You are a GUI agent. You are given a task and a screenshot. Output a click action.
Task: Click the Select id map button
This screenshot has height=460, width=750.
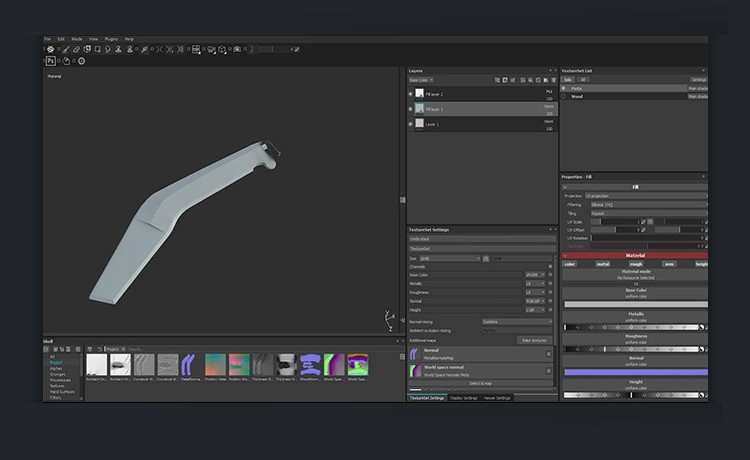[480, 383]
